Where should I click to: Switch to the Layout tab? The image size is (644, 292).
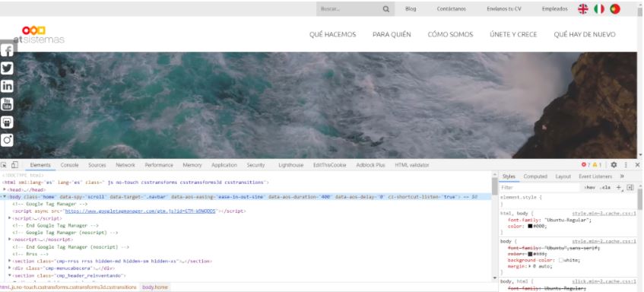click(563, 176)
